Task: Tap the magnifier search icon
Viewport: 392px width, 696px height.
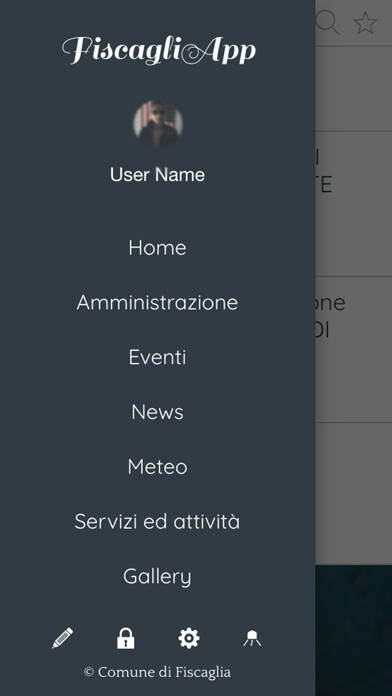Action: click(x=328, y=23)
